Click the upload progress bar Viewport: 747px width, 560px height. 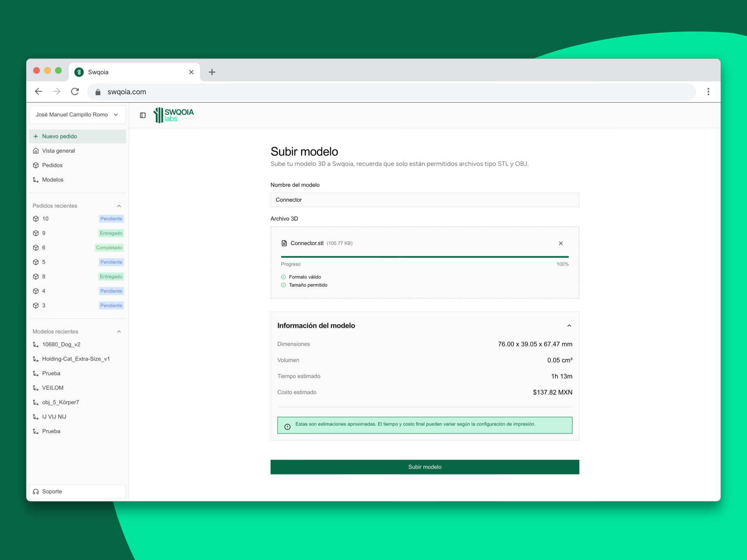[x=425, y=257]
